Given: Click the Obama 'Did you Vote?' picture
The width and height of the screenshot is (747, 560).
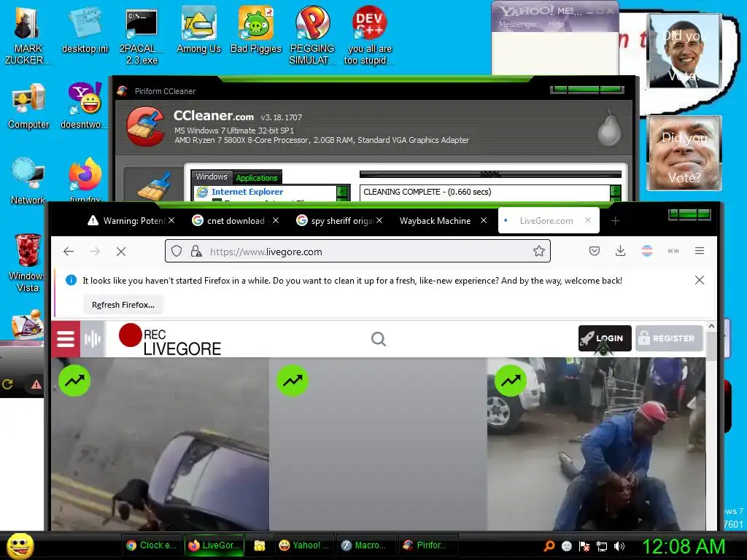Looking at the screenshot, I should tap(684, 50).
